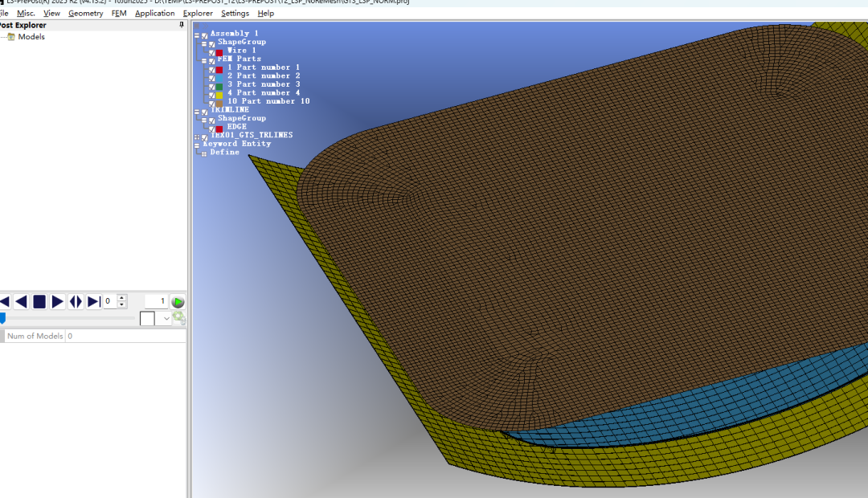This screenshot has height=498, width=868.
Task: Increase the frame number with up arrow
Action: 122,298
